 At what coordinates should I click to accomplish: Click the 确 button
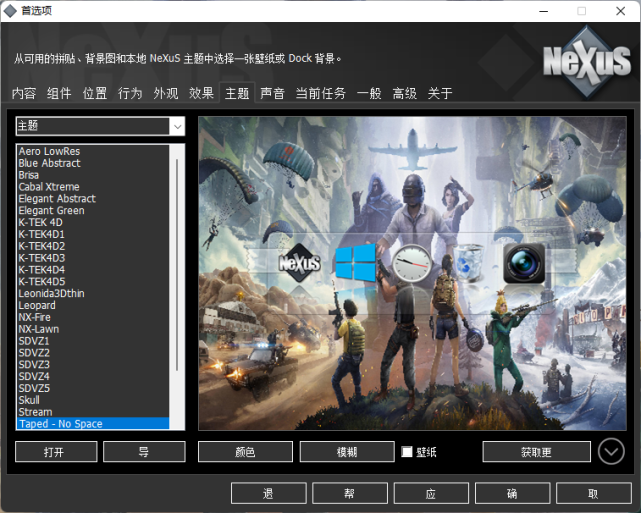tap(512, 493)
